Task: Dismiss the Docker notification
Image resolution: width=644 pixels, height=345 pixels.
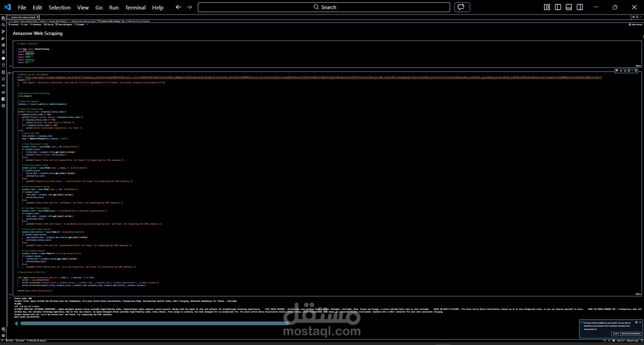Action: [x=640, y=322]
